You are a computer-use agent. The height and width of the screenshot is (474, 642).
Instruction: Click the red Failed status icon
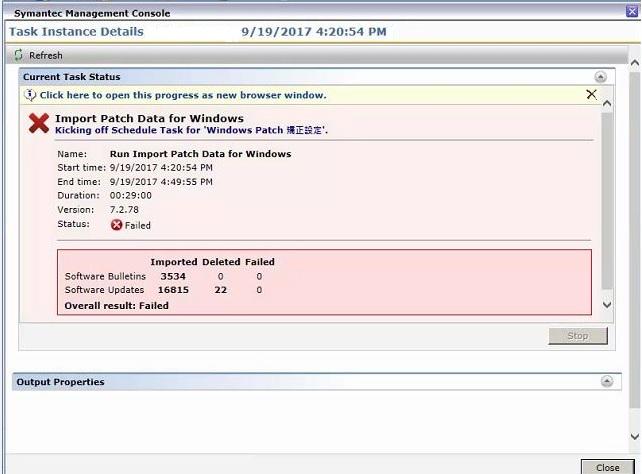pyautogui.click(x=116, y=225)
